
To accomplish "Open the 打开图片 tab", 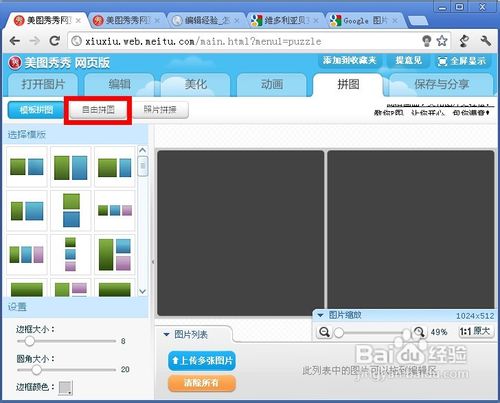I will click(x=43, y=85).
